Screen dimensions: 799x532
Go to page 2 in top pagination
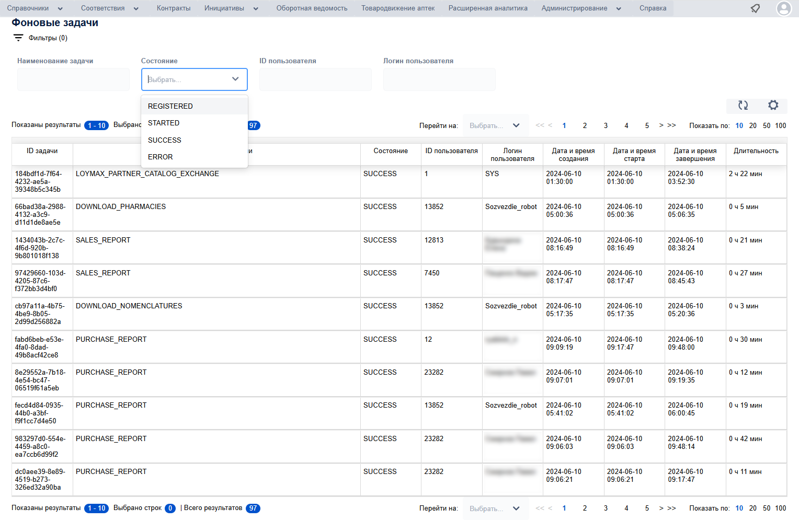click(x=585, y=125)
